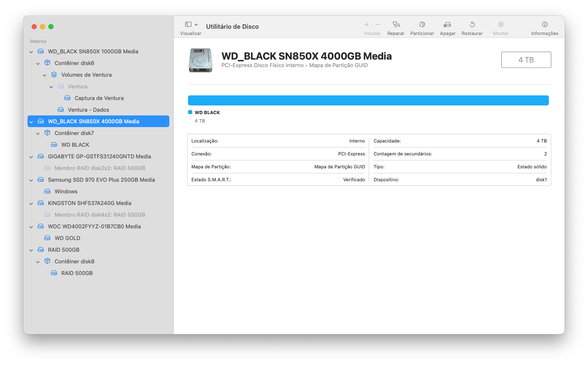Click the cube icon of Contêiner disk6

(x=48, y=63)
